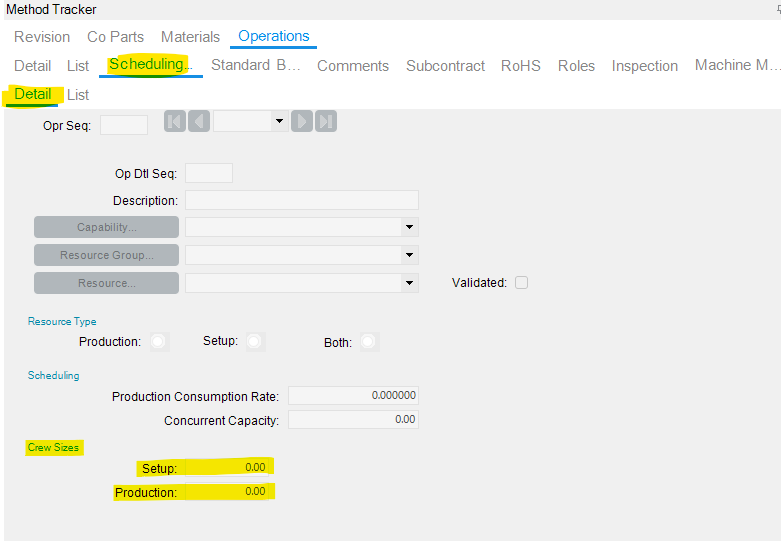Switch to the Revision tab
The width and height of the screenshot is (781, 541).
(x=42, y=37)
